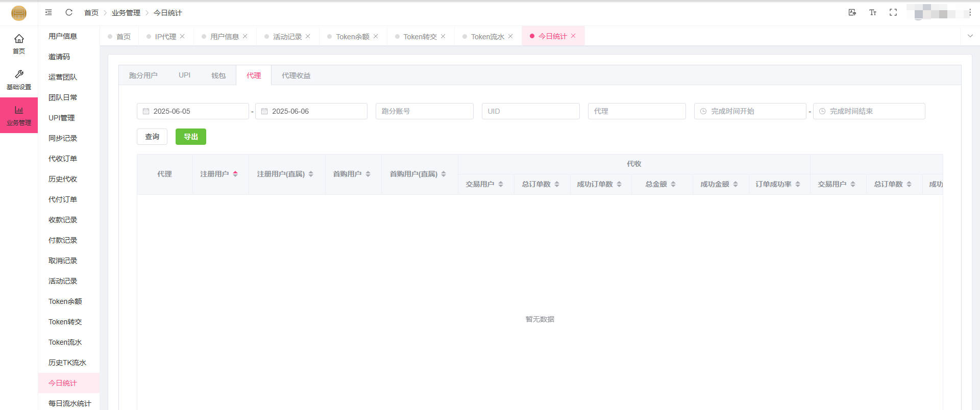Viewport: 980px width, 410px height.
Task: Sort by 总金额 column
Action: (x=673, y=184)
